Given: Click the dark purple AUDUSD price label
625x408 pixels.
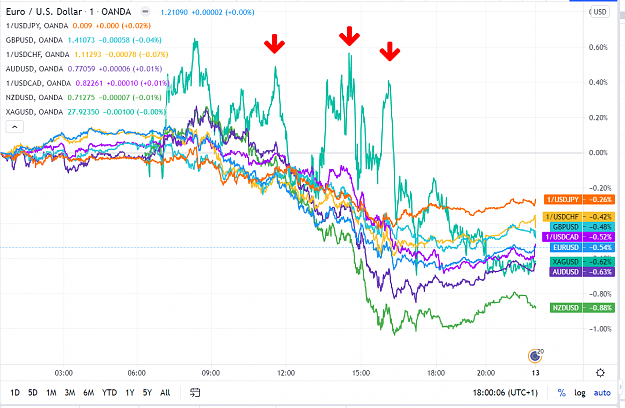Looking at the screenshot, I should 582,272.
